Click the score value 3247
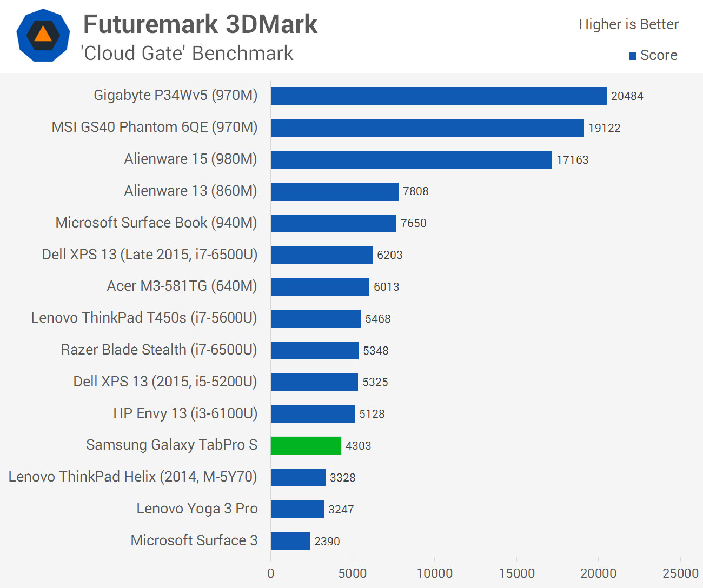 (x=341, y=510)
